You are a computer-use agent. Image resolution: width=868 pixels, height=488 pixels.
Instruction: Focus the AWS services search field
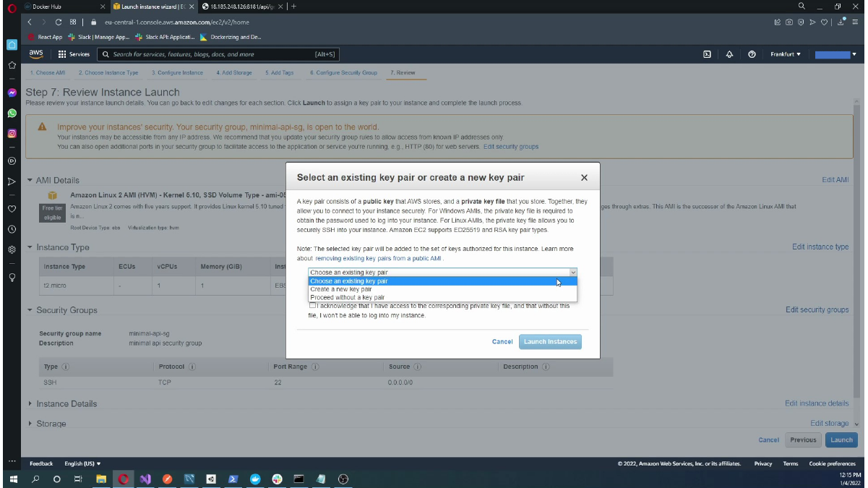point(218,54)
